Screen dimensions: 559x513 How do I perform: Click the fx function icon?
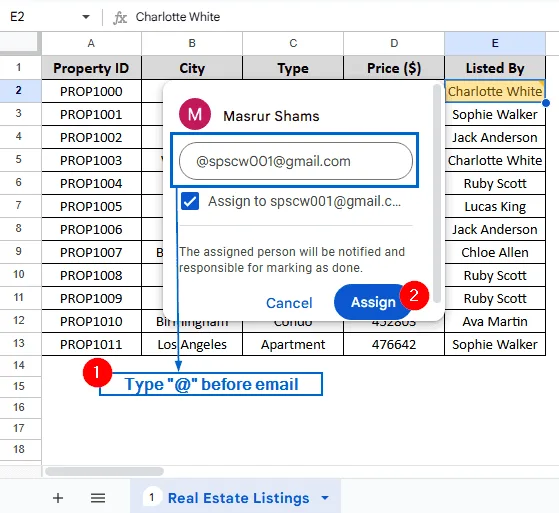click(120, 17)
